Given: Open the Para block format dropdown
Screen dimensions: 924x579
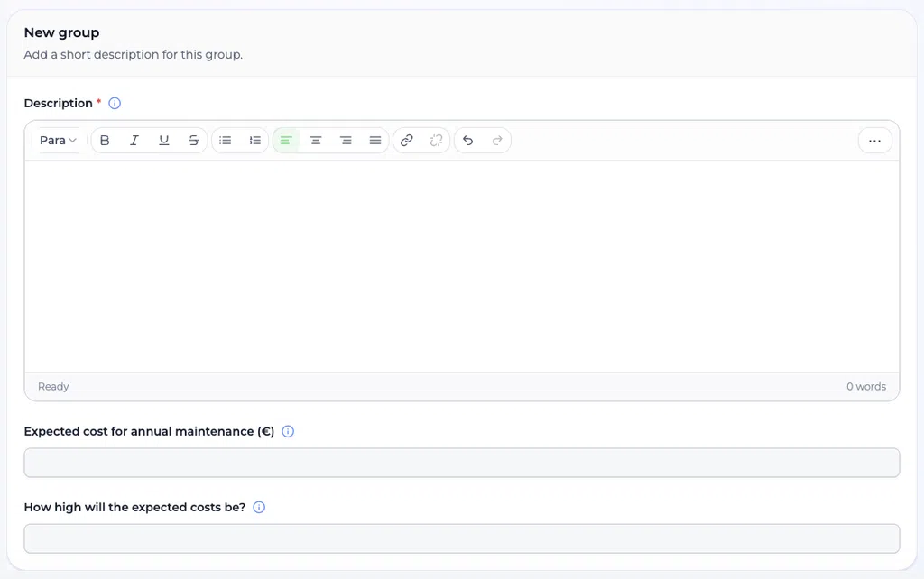Looking at the screenshot, I should point(58,140).
